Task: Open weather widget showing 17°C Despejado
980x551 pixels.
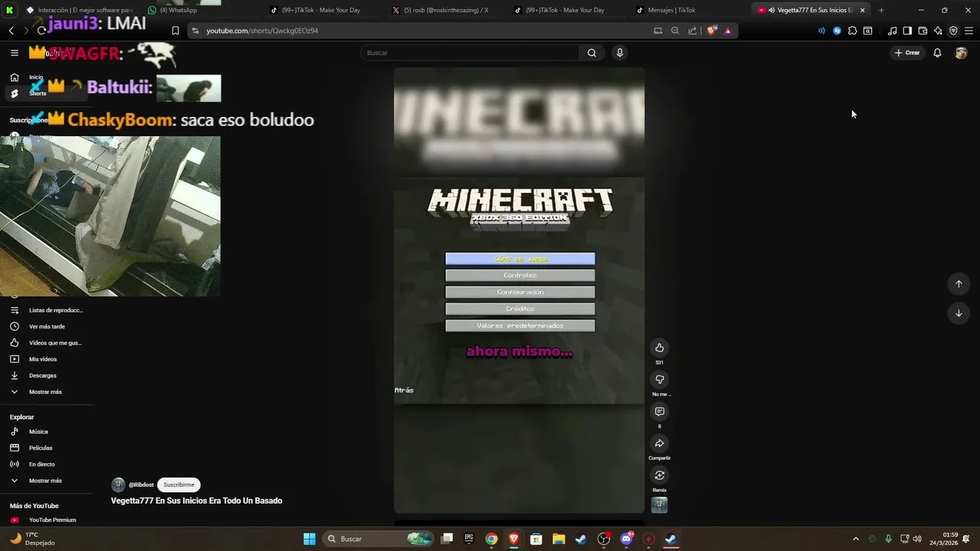Action: [x=32, y=539]
